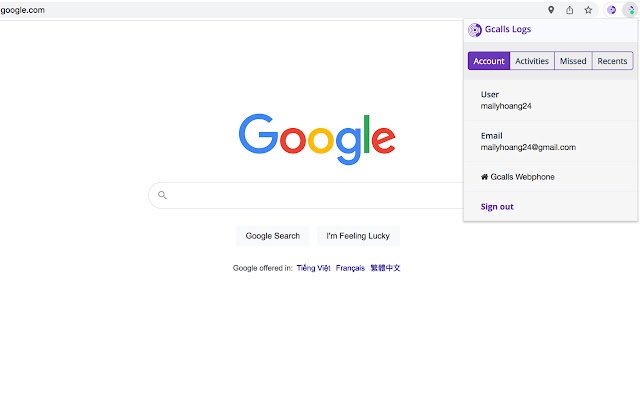This screenshot has height=400, width=640.
Task: Click the google.com address bar URL
Action: 22,10
